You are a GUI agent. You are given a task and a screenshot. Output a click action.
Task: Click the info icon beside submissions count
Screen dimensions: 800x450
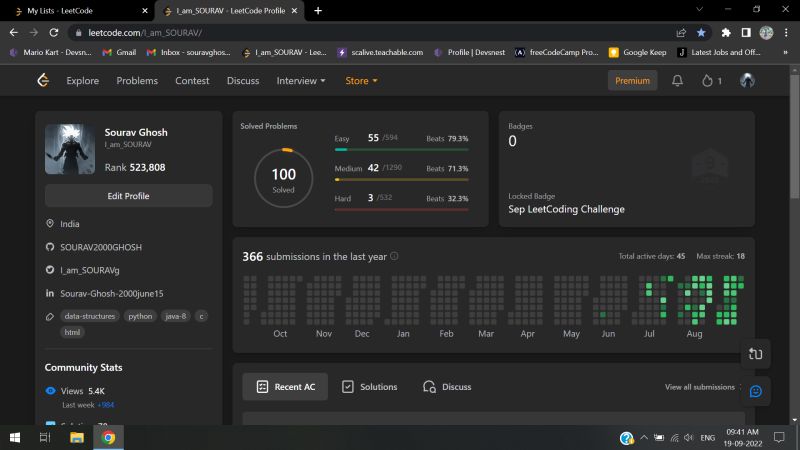(x=394, y=256)
